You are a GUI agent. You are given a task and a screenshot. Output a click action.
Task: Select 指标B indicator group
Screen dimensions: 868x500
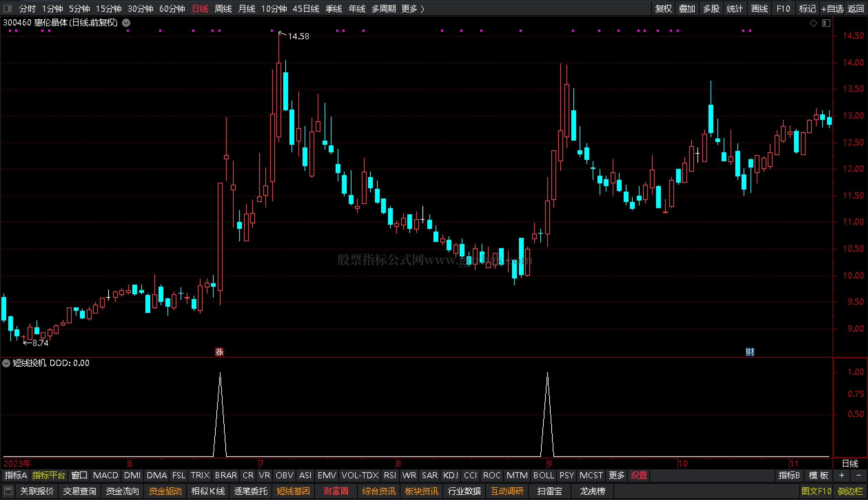(x=789, y=476)
